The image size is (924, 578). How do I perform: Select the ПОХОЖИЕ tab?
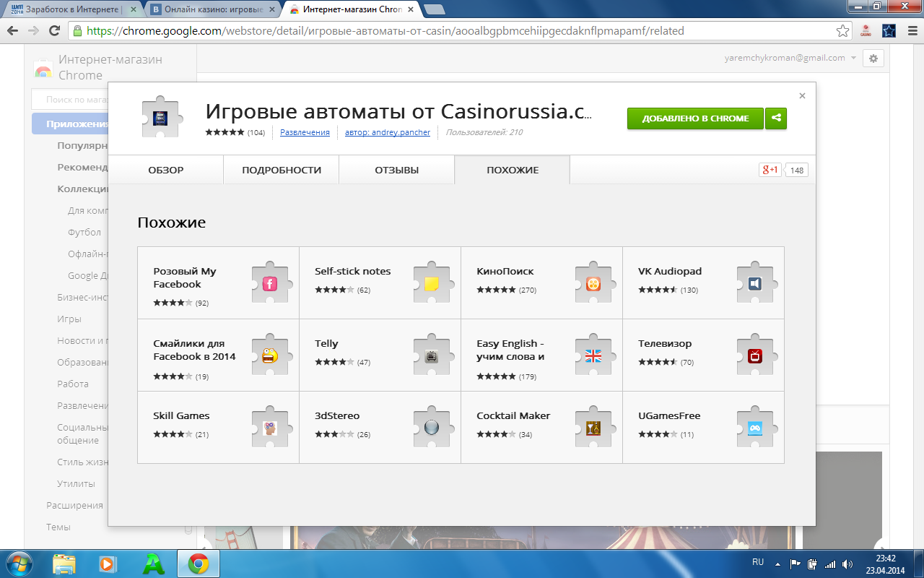pyautogui.click(x=513, y=170)
